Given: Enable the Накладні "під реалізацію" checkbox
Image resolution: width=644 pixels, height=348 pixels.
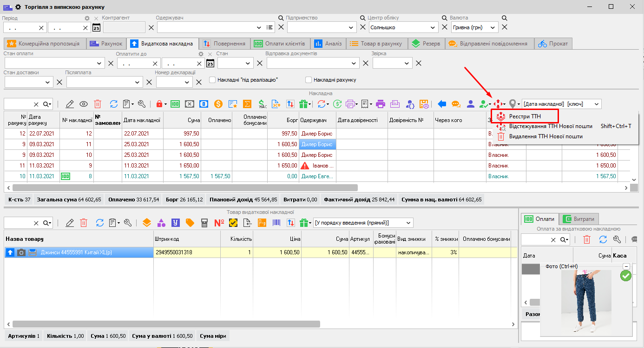Looking at the screenshot, I should coord(212,80).
